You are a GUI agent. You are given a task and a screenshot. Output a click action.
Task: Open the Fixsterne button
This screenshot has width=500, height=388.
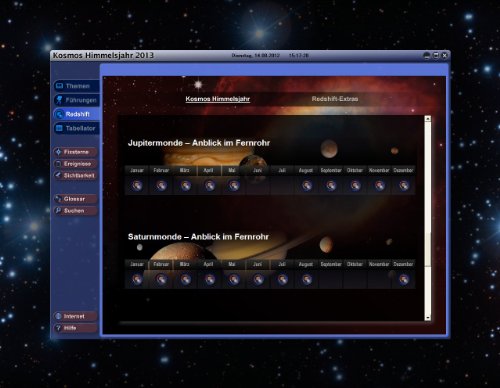coord(75,152)
